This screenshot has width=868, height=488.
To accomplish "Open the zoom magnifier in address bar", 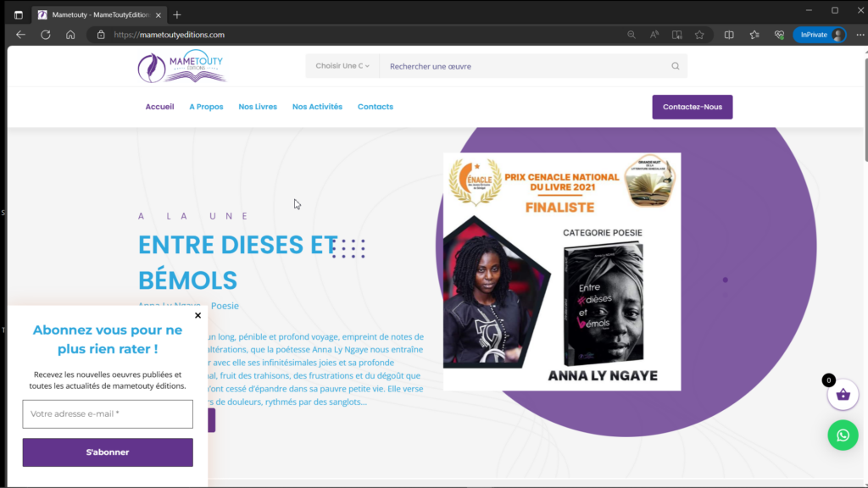I will pyautogui.click(x=631, y=34).
